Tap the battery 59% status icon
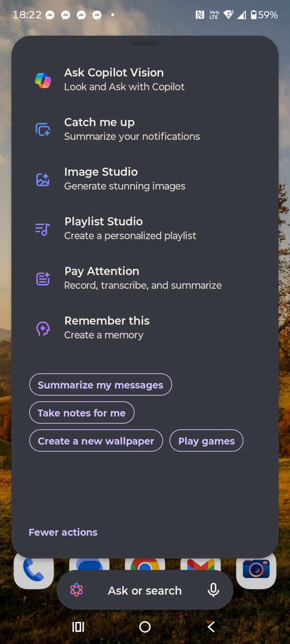The height and width of the screenshot is (644, 290). click(264, 15)
